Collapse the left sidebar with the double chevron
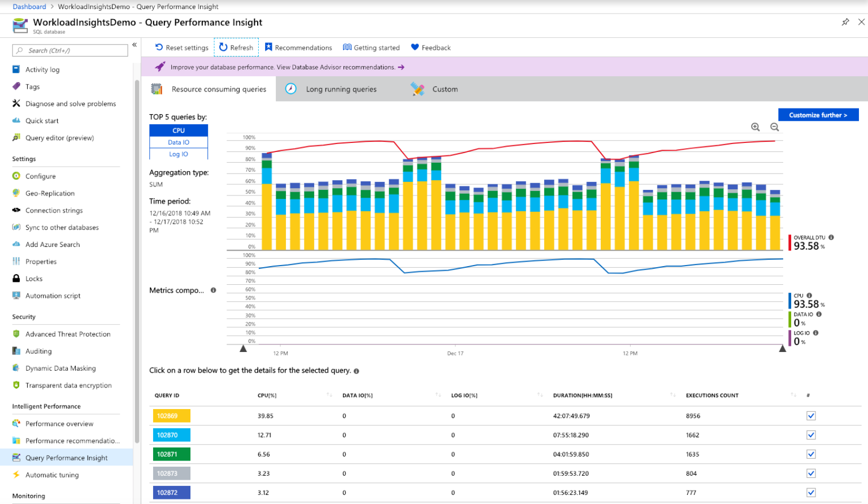Image resolution: width=868 pixels, height=504 pixels. pyautogui.click(x=134, y=44)
